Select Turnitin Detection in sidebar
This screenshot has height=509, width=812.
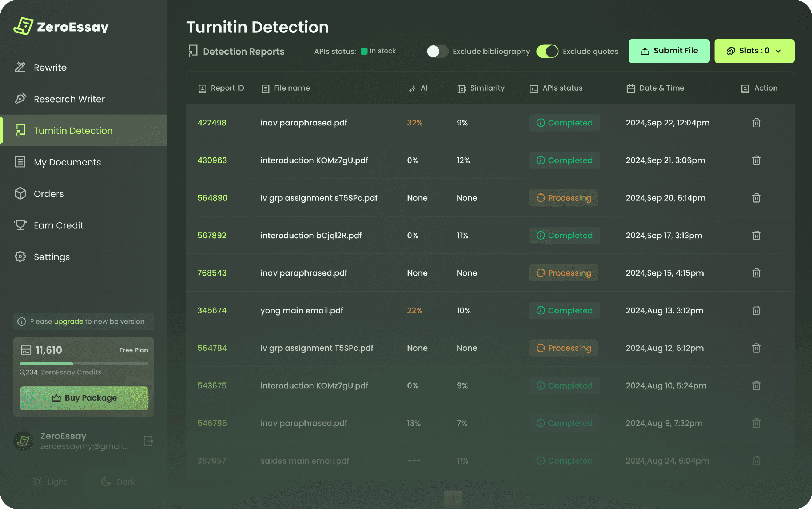[x=84, y=131]
